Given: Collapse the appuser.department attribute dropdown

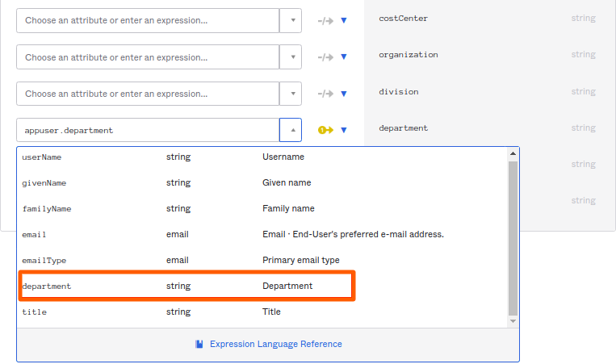Looking at the screenshot, I should pyautogui.click(x=291, y=130).
